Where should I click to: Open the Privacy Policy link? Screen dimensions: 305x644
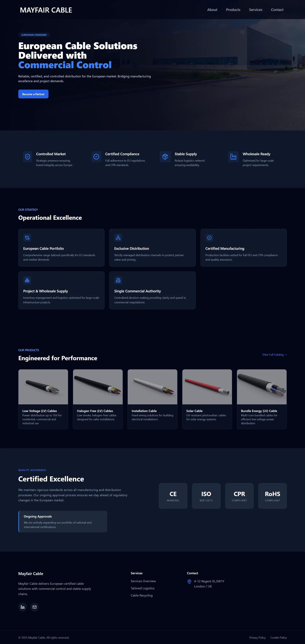point(257,637)
